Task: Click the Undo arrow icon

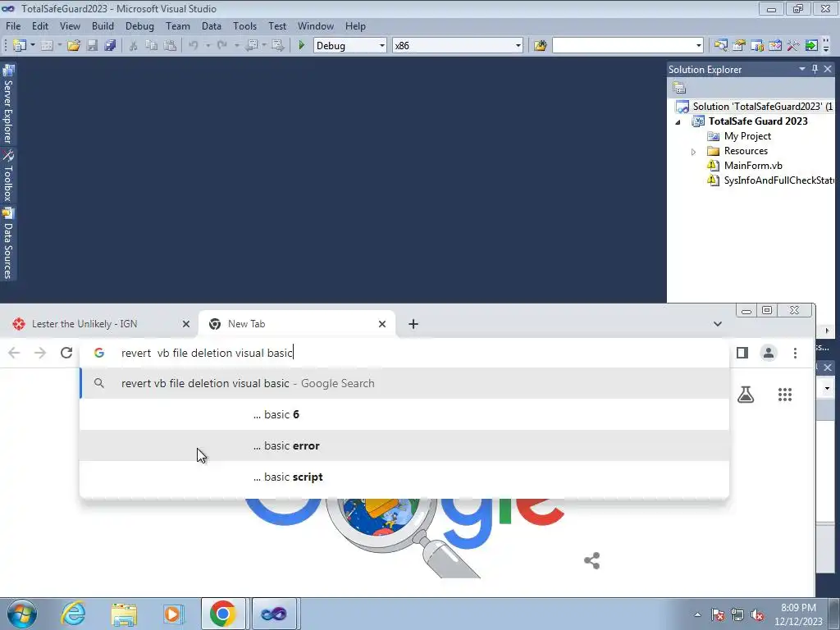Action: [194, 46]
